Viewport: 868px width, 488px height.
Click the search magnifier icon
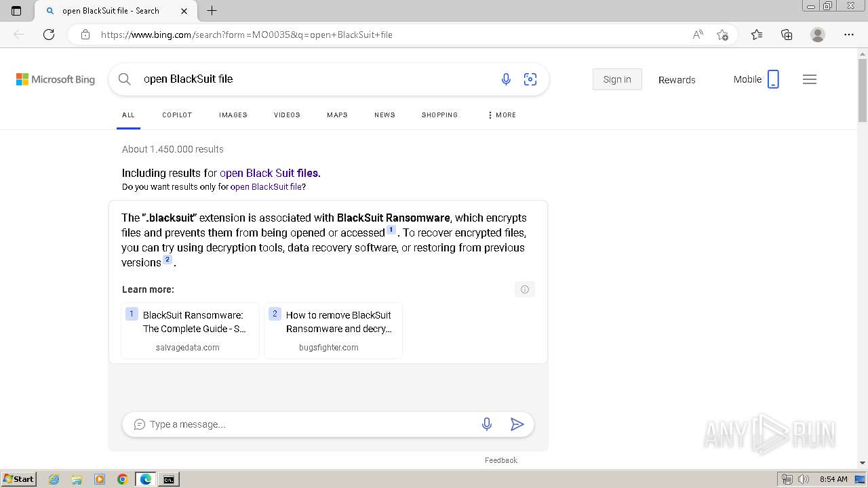[x=125, y=79]
